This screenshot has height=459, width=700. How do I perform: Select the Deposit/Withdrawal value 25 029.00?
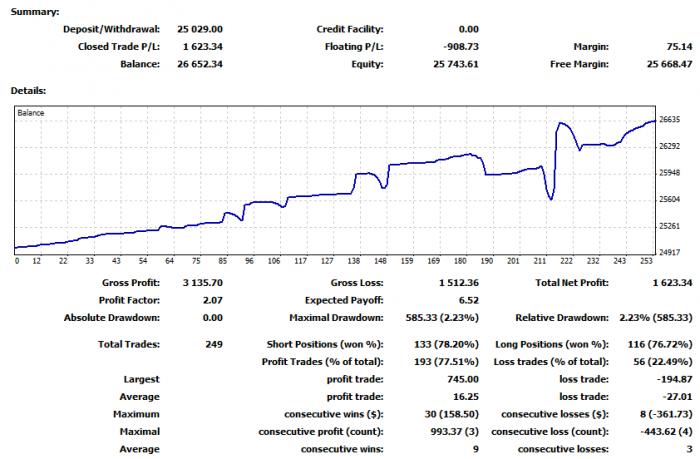pos(200,29)
